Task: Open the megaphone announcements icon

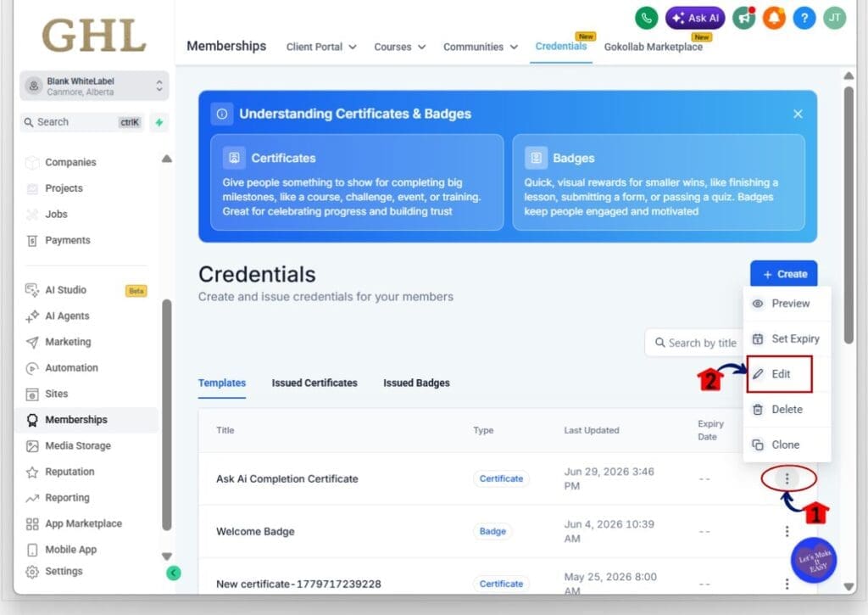Action: pyautogui.click(x=744, y=19)
